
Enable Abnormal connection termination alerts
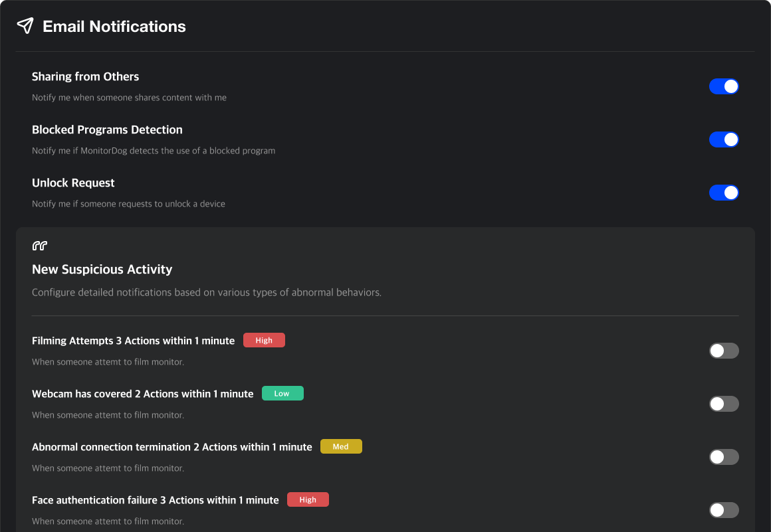click(724, 457)
